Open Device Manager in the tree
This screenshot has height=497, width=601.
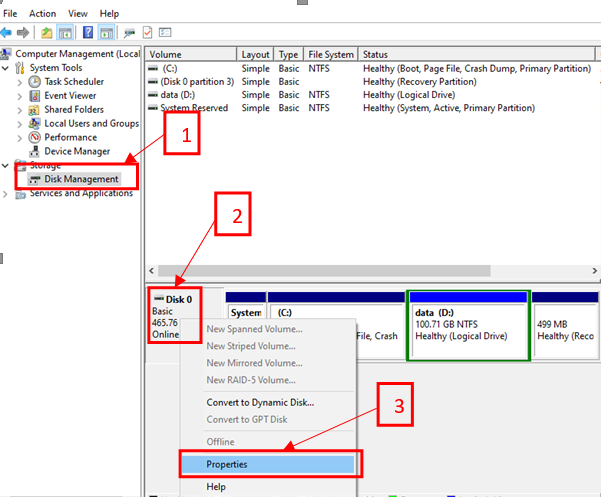click(x=76, y=151)
